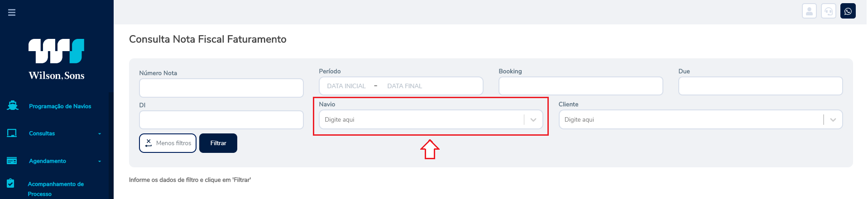Click the Wilson Sons logo
The height and width of the screenshot is (199, 868).
tap(57, 60)
